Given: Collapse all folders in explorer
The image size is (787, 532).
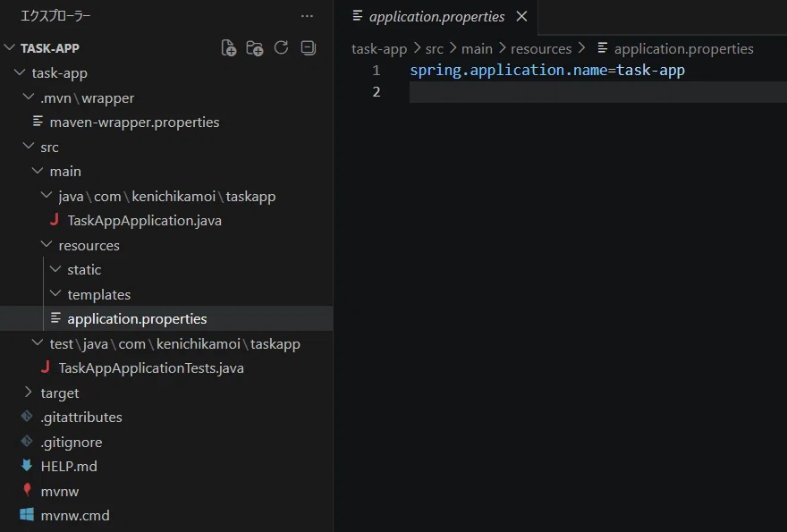Looking at the screenshot, I should 309,47.
